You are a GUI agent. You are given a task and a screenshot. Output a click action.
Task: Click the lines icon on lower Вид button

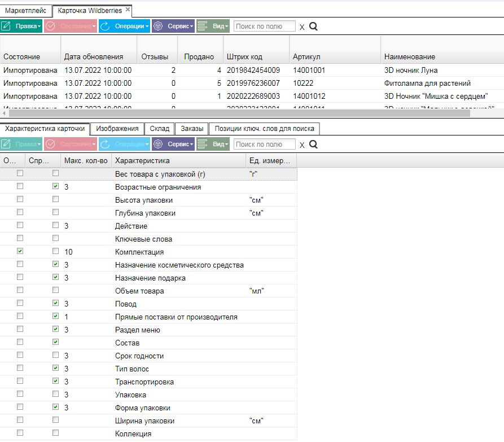(x=202, y=144)
